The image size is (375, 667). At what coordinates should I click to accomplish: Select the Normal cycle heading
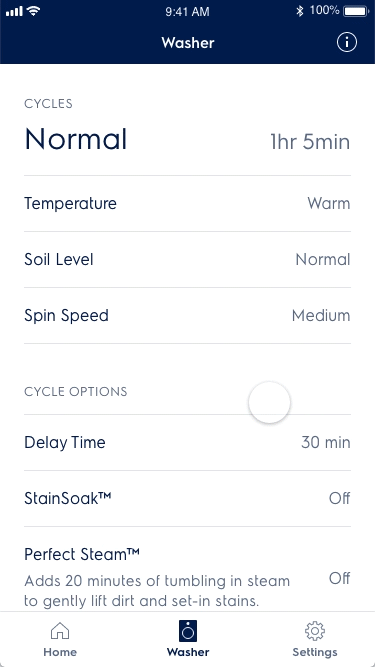point(76,139)
